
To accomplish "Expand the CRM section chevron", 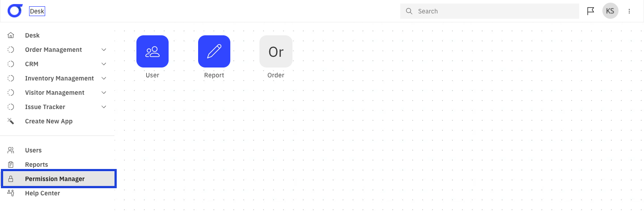I will [x=104, y=64].
